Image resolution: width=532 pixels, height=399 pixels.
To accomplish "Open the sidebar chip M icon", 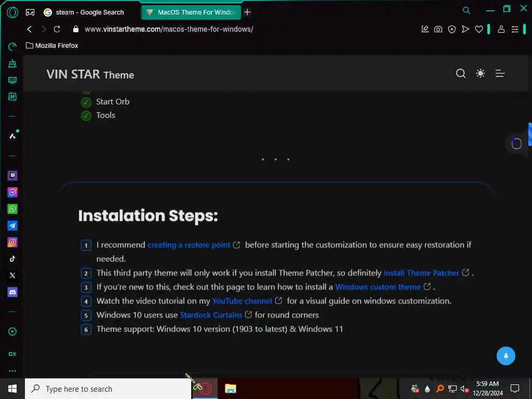I will click(12, 97).
